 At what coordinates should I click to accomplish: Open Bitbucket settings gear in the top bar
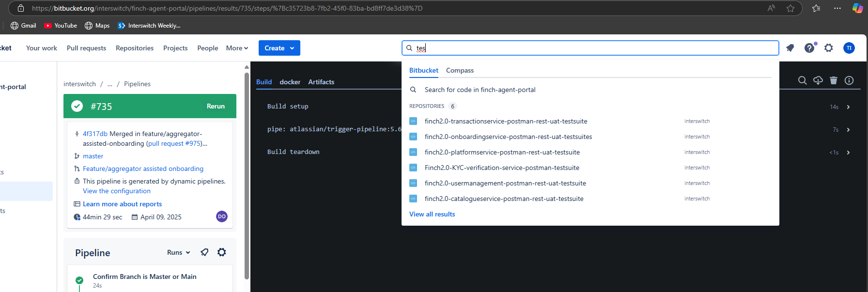(x=829, y=48)
